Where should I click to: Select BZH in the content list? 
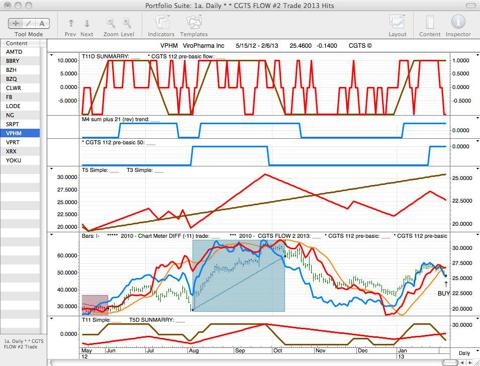20,70
